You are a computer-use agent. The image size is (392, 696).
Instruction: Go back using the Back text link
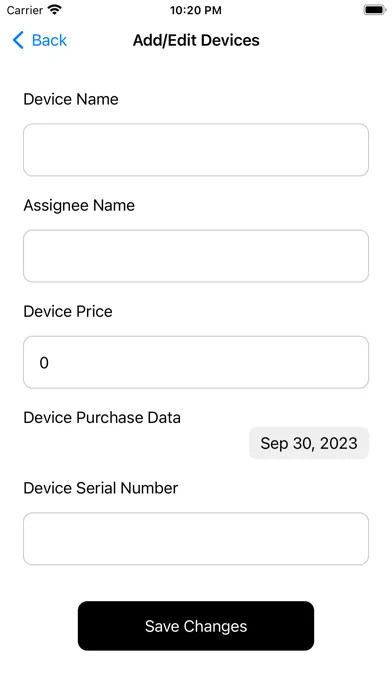tap(49, 40)
